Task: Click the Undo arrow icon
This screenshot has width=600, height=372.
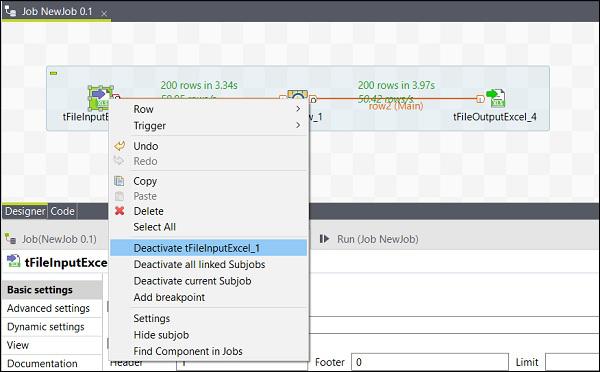Action: (x=119, y=145)
